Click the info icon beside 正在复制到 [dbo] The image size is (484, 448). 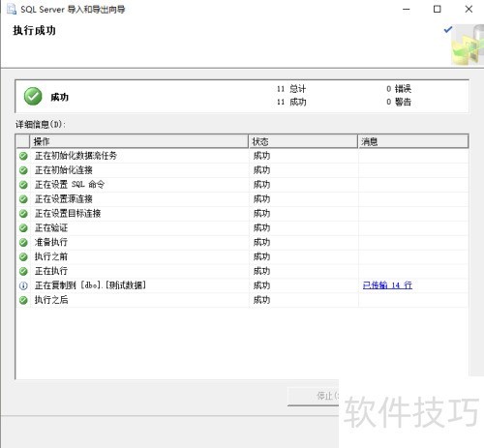(x=23, y=285)
